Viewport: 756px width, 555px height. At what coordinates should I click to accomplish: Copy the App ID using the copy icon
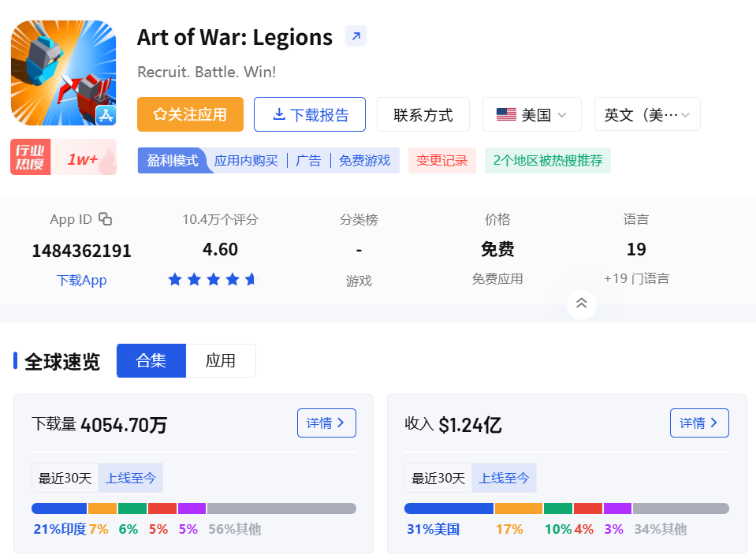click(106, 219)
